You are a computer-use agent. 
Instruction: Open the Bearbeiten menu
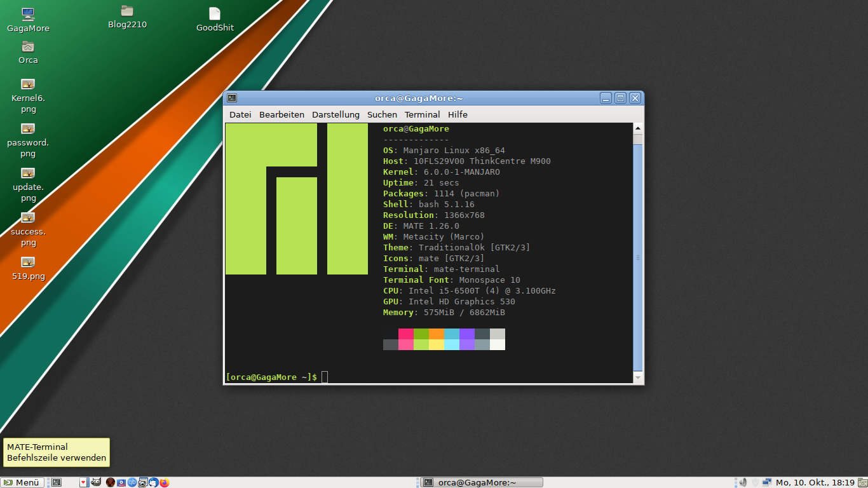tap(281, 114)
